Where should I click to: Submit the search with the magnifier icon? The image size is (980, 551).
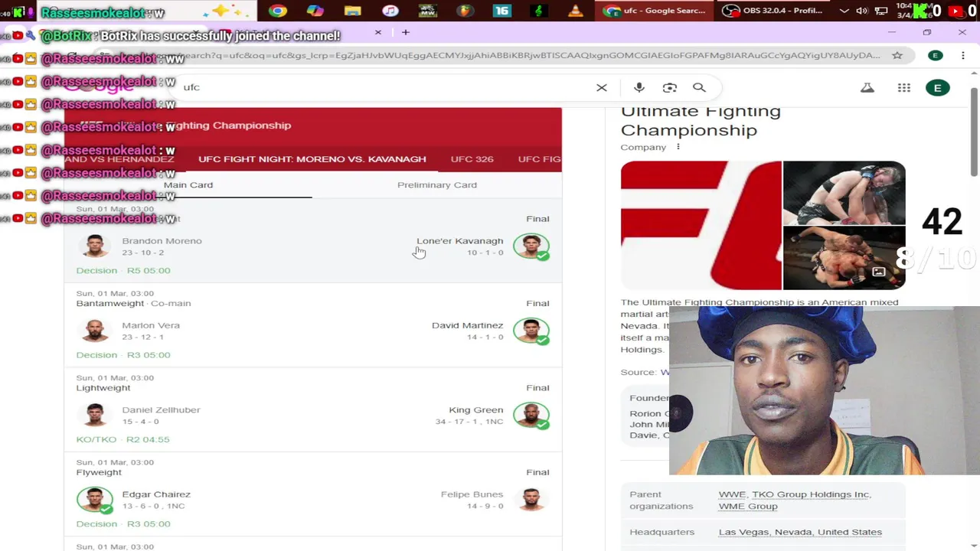click(699, 87)
